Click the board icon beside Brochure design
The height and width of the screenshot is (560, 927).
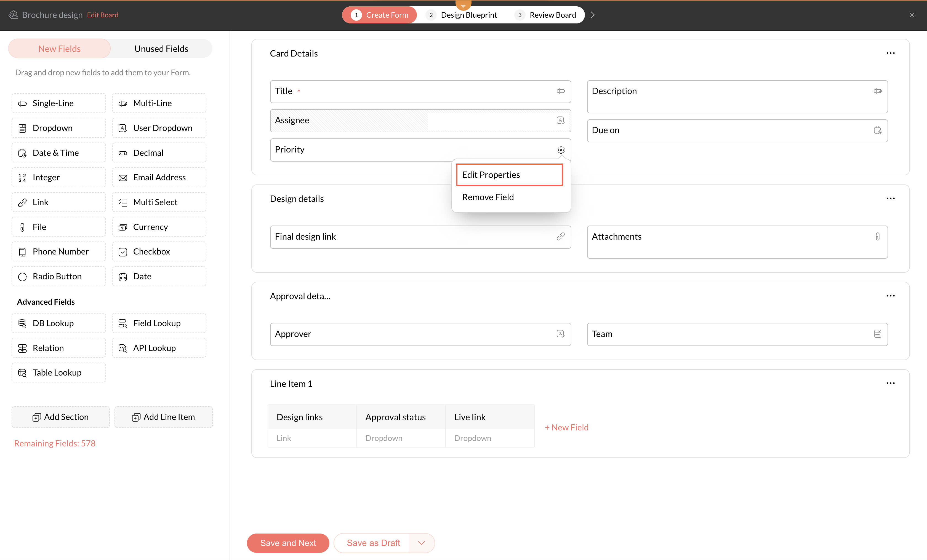click(14, 15)
